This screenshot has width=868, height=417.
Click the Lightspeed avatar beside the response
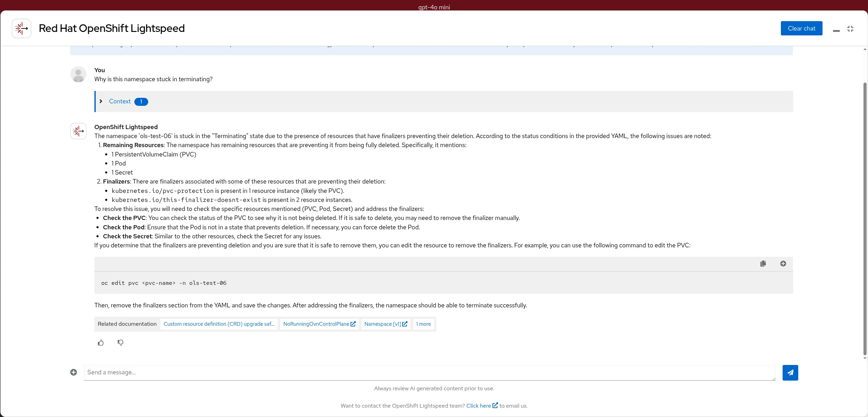[x=78, y=131]
